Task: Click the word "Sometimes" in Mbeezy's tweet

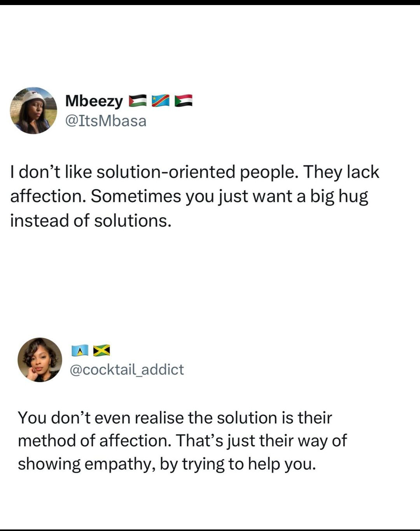Action: (x=136, y=196)
